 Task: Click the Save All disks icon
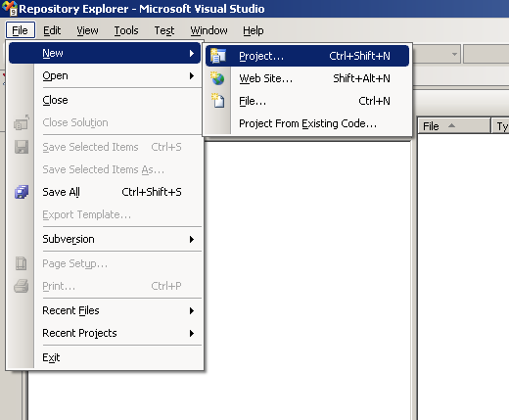[22, 192]
